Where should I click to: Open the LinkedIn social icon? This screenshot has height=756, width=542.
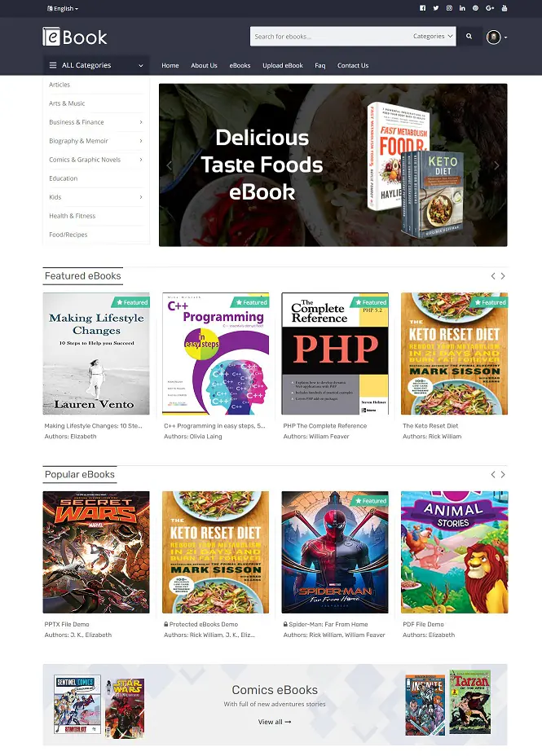tap(462, 8)
